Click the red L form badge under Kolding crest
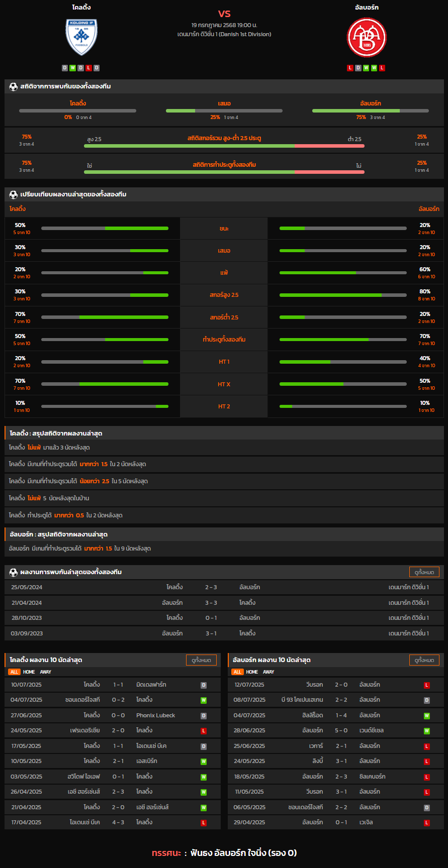This screenshot has height=868, width=448. coord(88,68)
